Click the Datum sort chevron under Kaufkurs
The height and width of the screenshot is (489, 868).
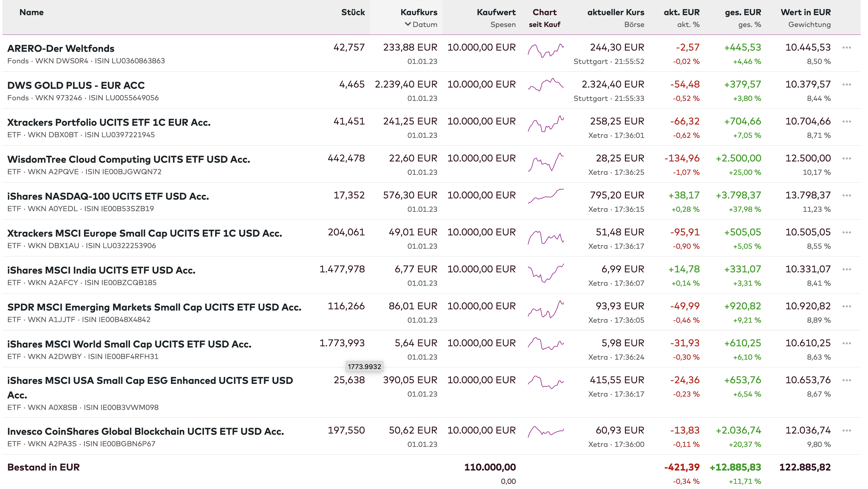tap(408, 24)
